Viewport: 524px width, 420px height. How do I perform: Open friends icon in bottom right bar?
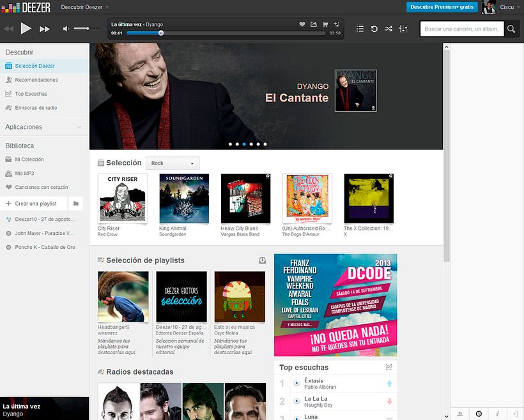(460, 414)
